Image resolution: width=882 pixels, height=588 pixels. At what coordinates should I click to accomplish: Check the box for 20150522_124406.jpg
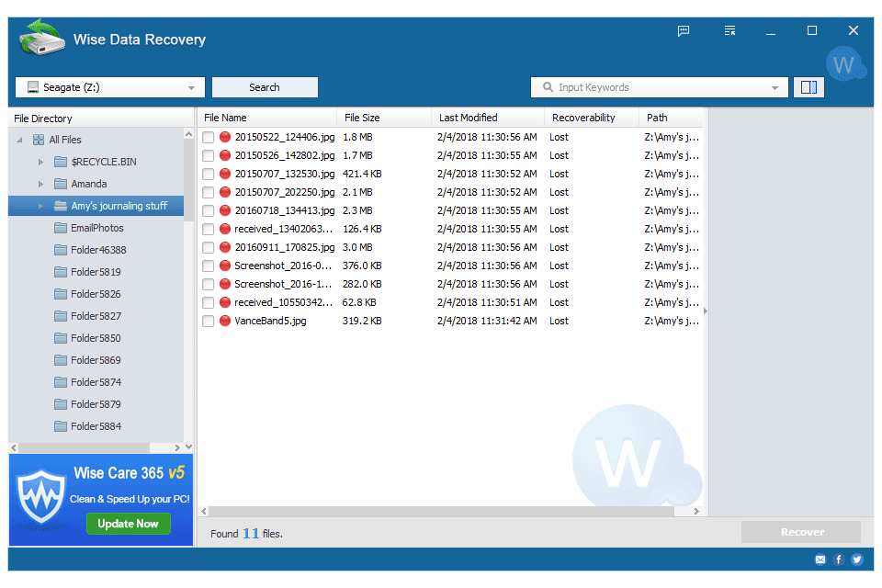(209, 137)
